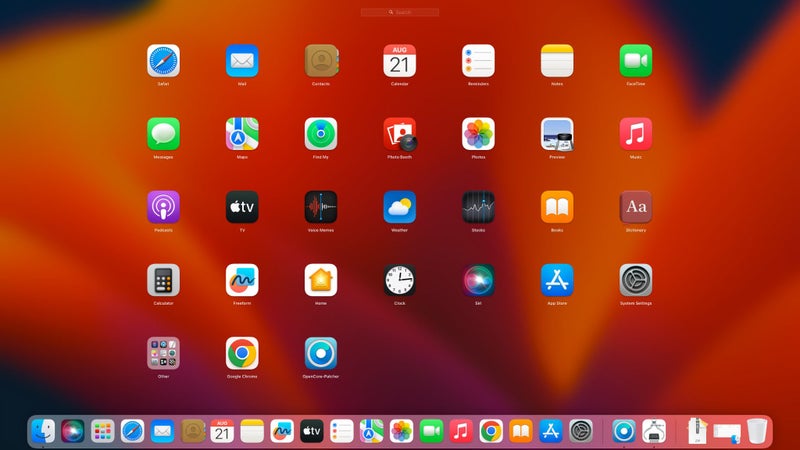
Task: Open App Store in the Launchpad grid
Action: [557, 280]
